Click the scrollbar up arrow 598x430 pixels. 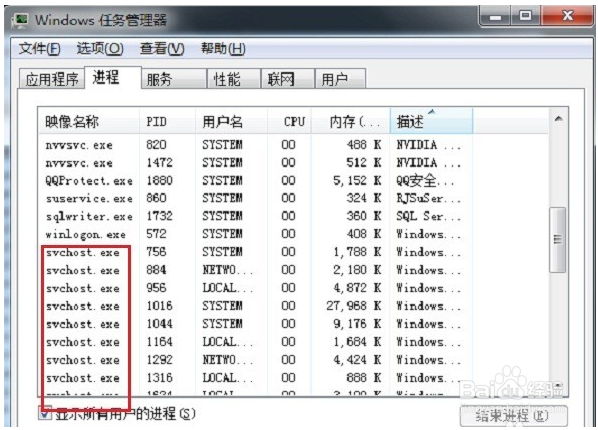click(x=558, y=119)
